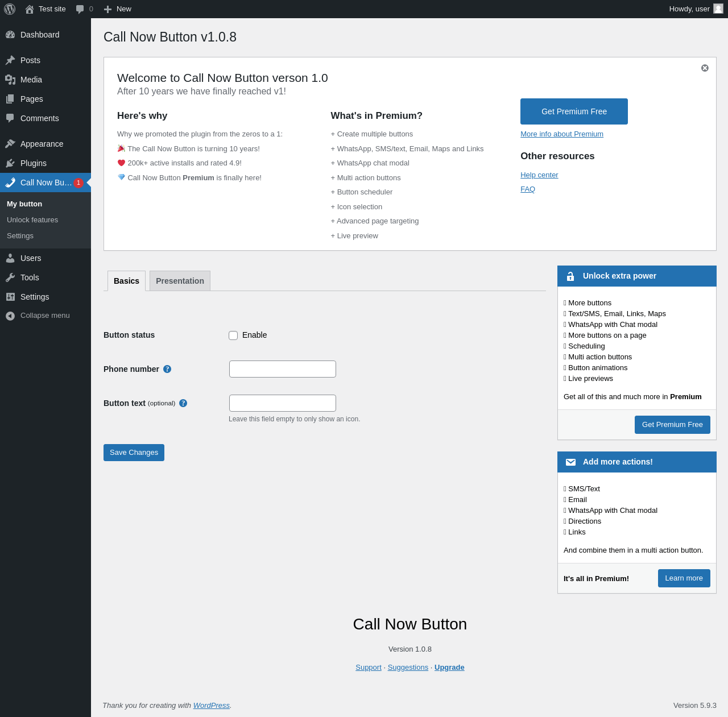Dismiss the welcome notice with the X icon
This screenshot has height=717, width=728.
point(705,68)
